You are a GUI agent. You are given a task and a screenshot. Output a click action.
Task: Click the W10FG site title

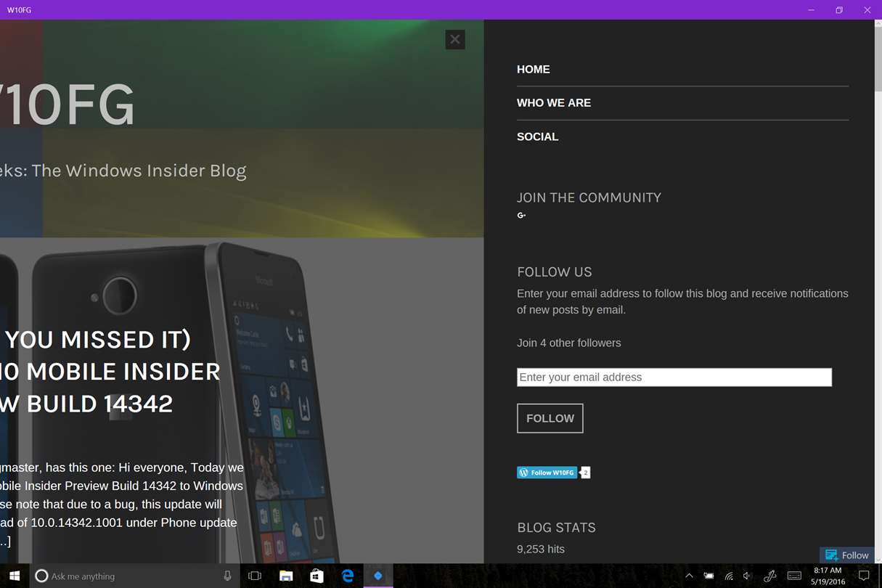(x=68, y=106)
